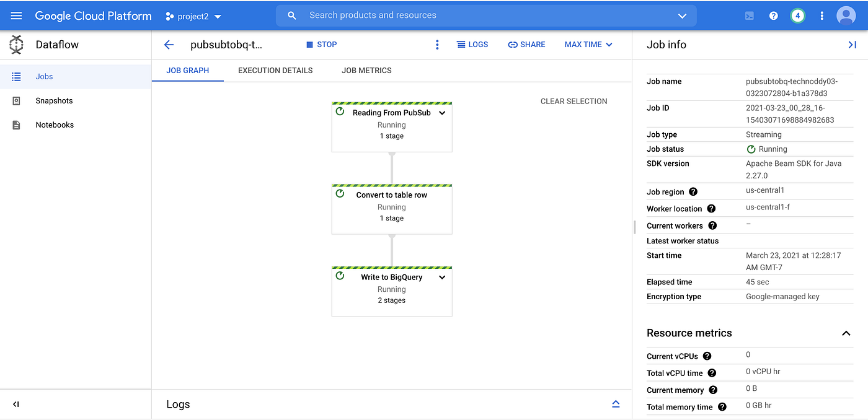The height and width of the screenshot is (420, 868).
Task: Click the job name value pubsubtobq-technoddy03
Action: click(x=792, y=87)
